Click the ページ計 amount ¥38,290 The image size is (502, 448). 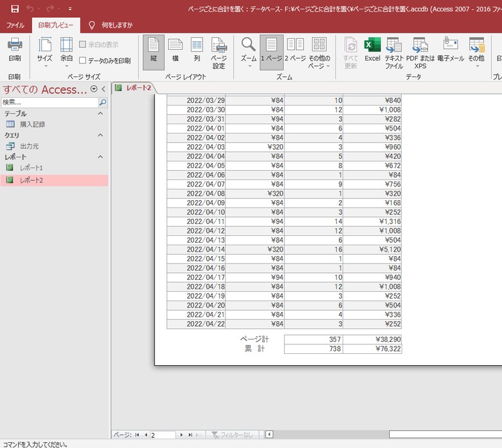pos(388,339)
